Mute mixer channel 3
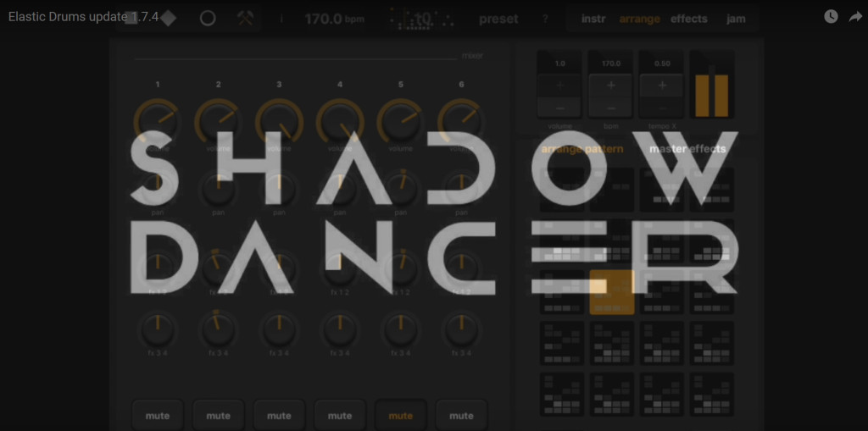The height and width of the screenshot is (431, 868). 279,416
